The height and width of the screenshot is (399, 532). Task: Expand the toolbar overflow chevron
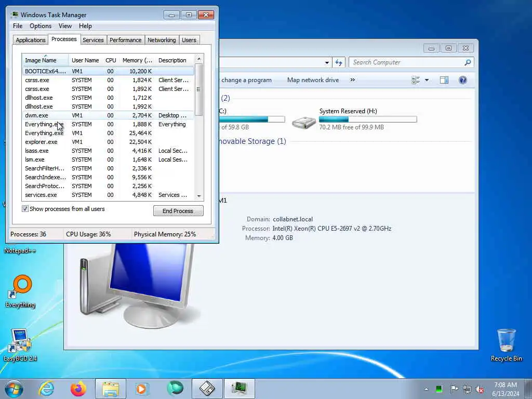pos(353,79)
